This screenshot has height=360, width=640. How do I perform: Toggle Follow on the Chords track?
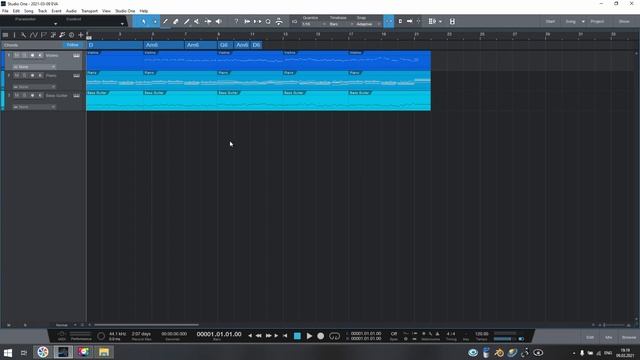(72, 45)
